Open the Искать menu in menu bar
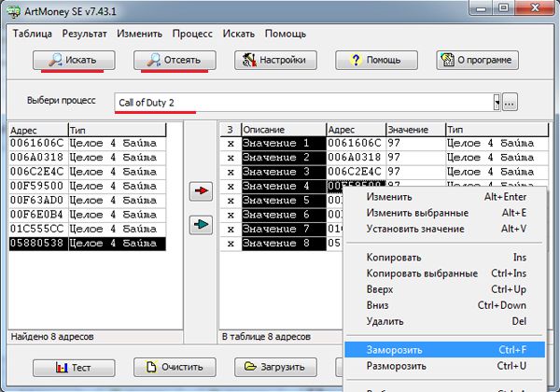The image size is (560, 392). coord(239,34)
